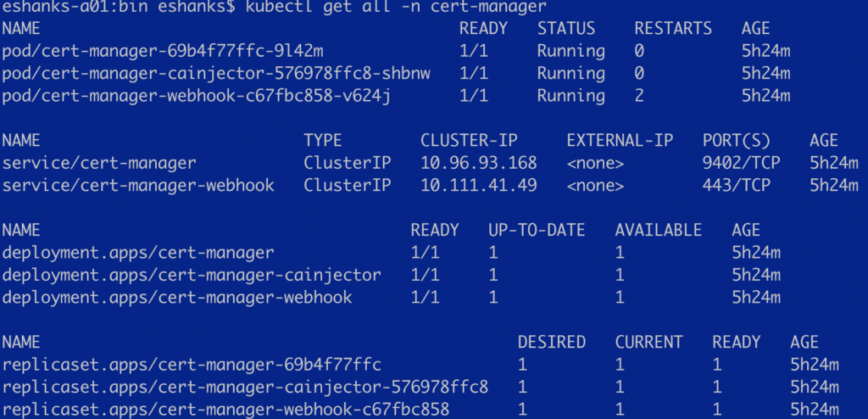The width and height of the screenshot is (868, 419).
Task: Click pod name cert-manager-69b4f77ffc-9l42m
Action: point(163,51)
